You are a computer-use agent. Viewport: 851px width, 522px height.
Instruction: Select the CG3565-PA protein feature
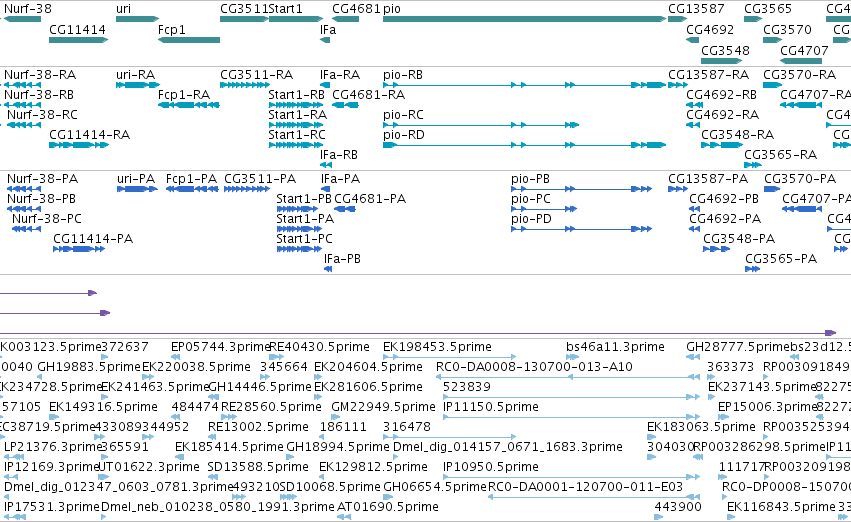(x=752, y=269)
